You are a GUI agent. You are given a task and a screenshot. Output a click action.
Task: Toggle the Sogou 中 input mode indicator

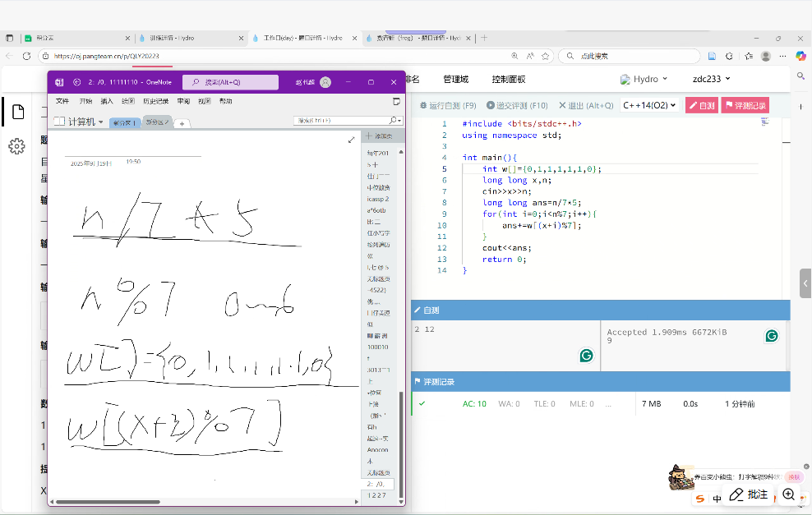click(x=717, y=498)
